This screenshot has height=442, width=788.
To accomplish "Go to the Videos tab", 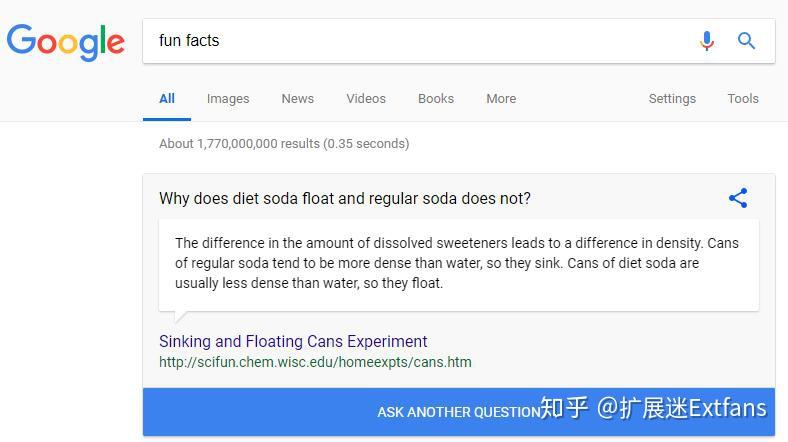I will [x=366, y=99].
